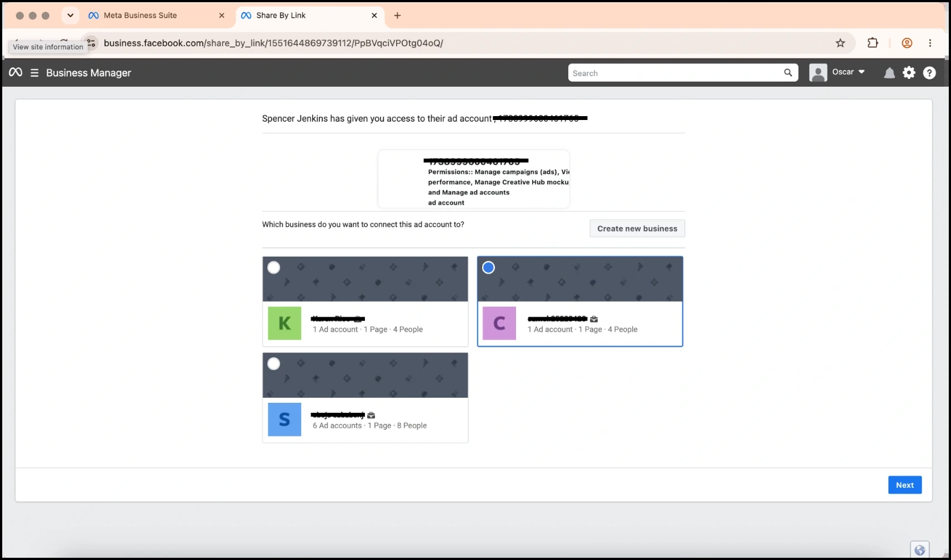Click the purple C business avatar
Image resolution: width=951 pixels, height=560 pixels.
[x=499, y=323]
